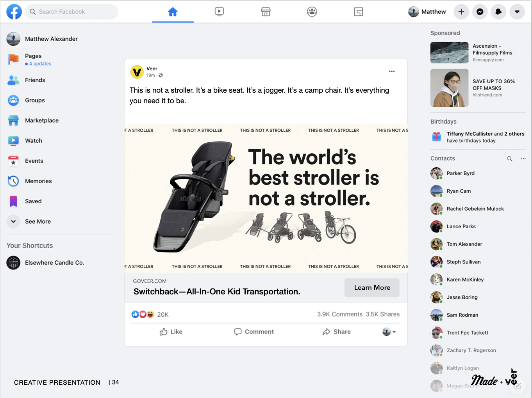Like the Veer post
Image resolution: width=532 pixels, height=398 pixels.
pyautogui.click(x=171, y=332)
